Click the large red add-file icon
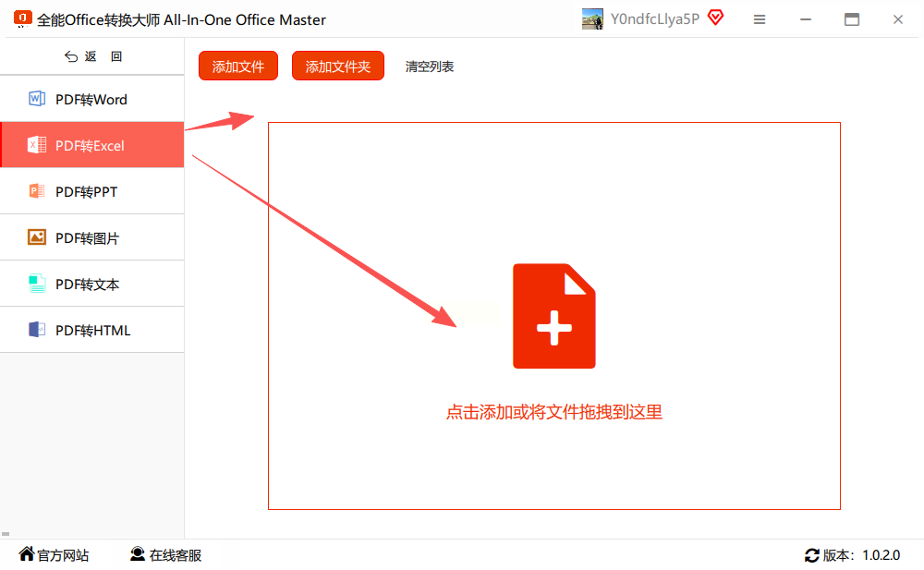The image size is (924, 570). click(553, 316)
